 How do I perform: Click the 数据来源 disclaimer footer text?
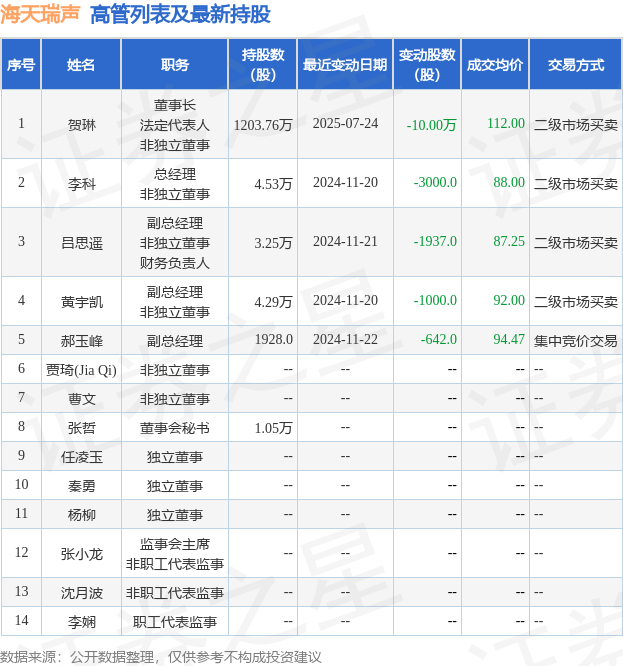161,657
